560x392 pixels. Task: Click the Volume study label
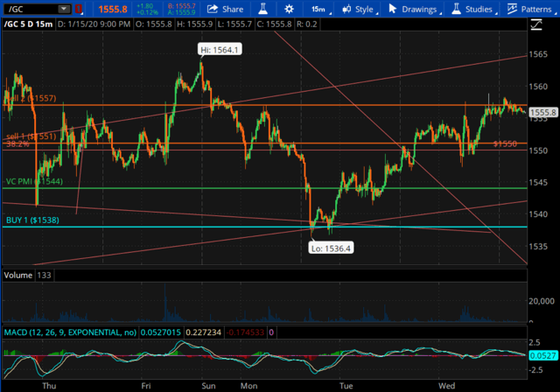(17, 276)
